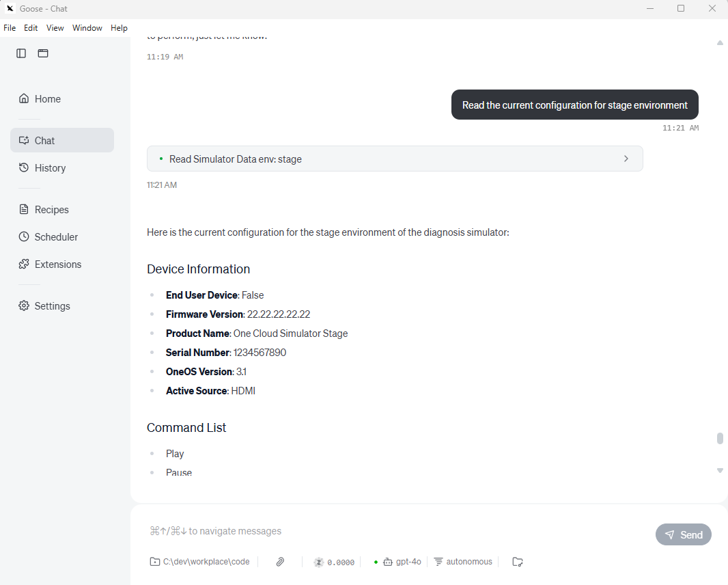Open the Help menu

point(119,27)
